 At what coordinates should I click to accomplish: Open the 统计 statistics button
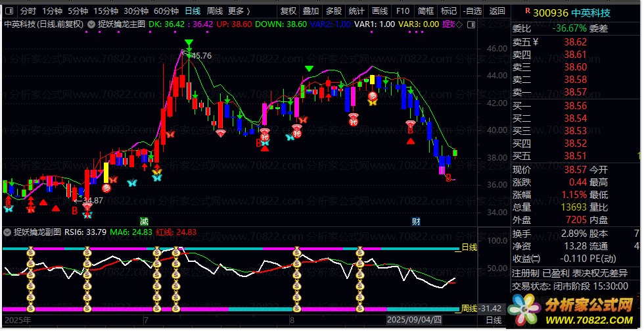tap(356, 11)
